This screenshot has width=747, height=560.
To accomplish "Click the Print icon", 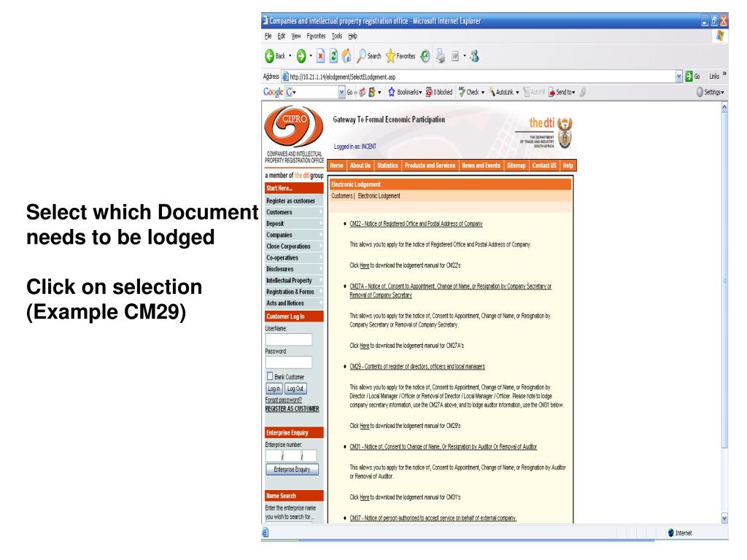I will click(441, 56).
